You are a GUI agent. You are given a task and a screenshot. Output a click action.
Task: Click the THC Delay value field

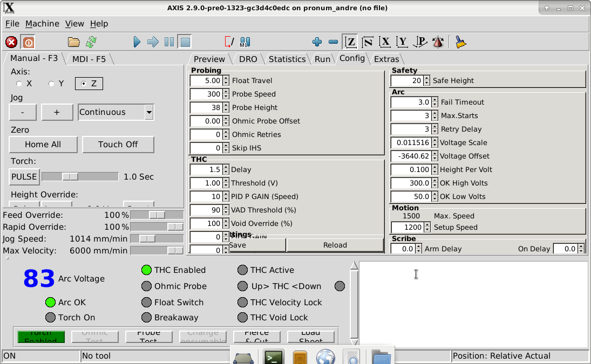(206, 170)
